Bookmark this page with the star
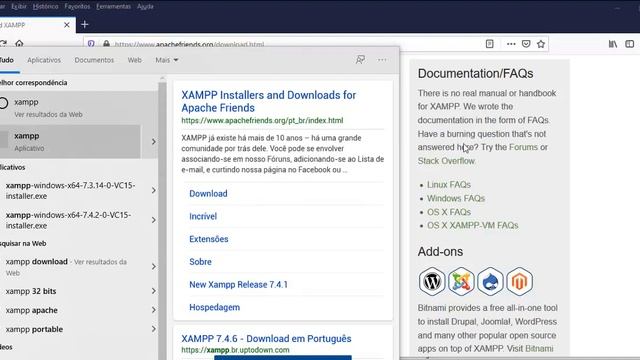The height and width of the screenshot is (360, 640). (541, 44)
